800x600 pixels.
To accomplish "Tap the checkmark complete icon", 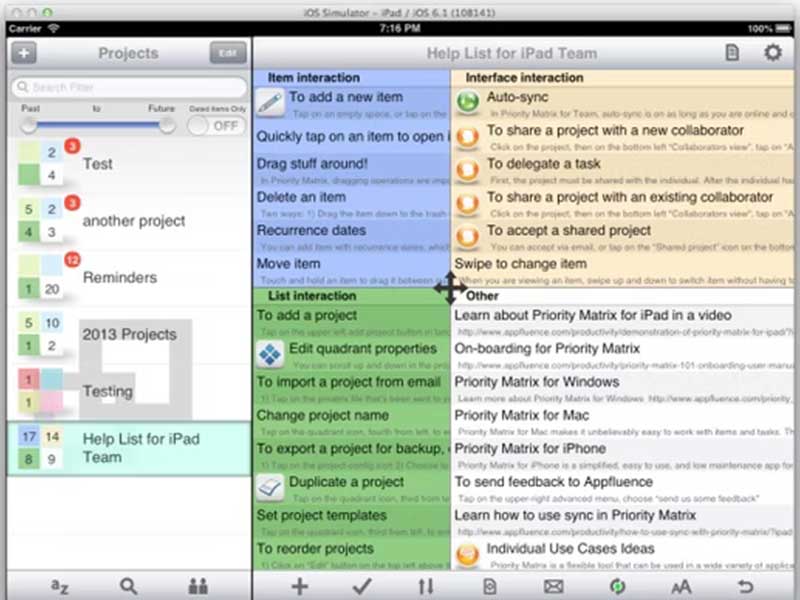I will pos(362,586).
